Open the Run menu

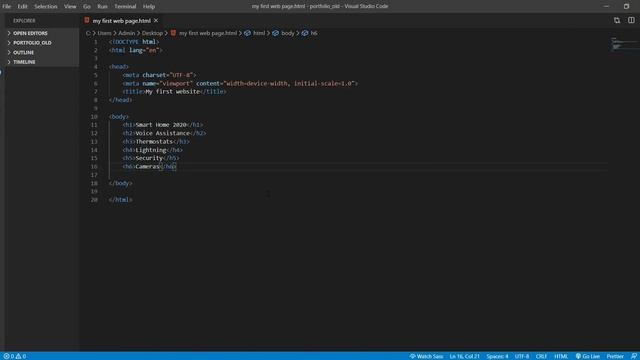coord(102,7)
